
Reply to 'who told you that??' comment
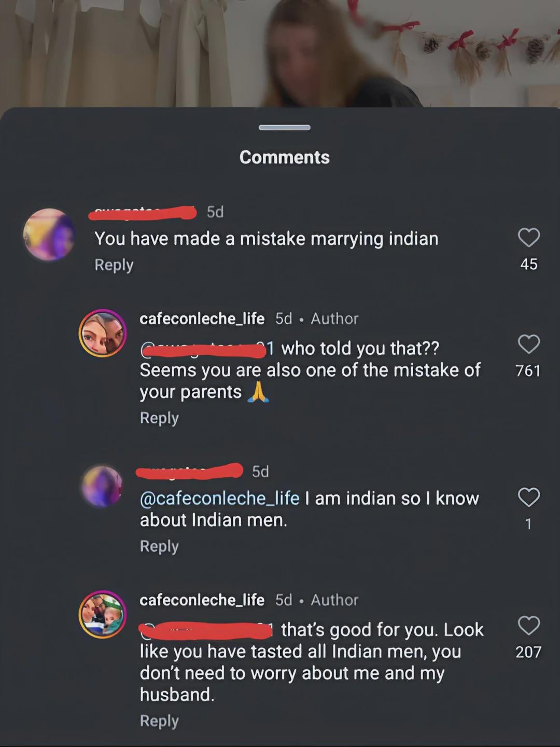pyautogui.click(x=159, y=418)
